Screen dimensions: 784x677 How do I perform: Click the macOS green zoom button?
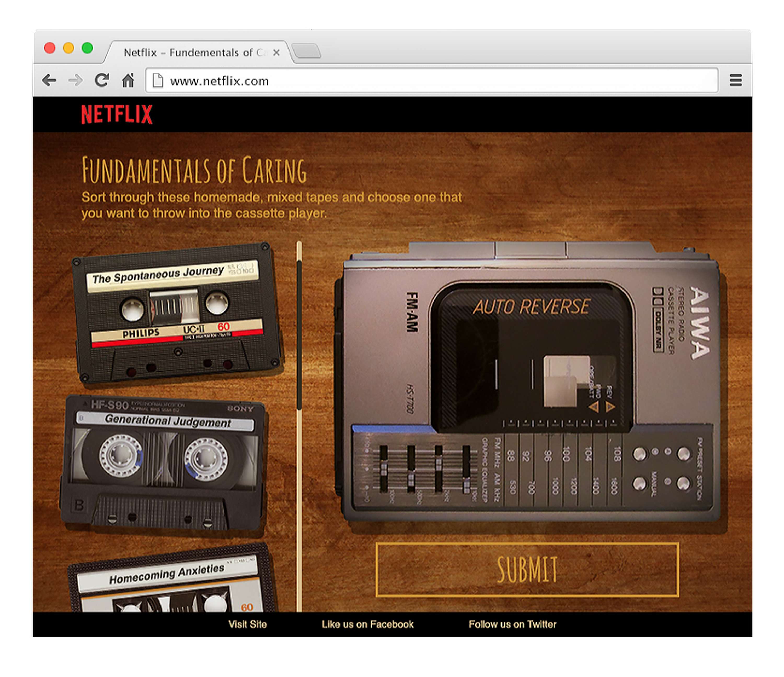click(87, 48)
